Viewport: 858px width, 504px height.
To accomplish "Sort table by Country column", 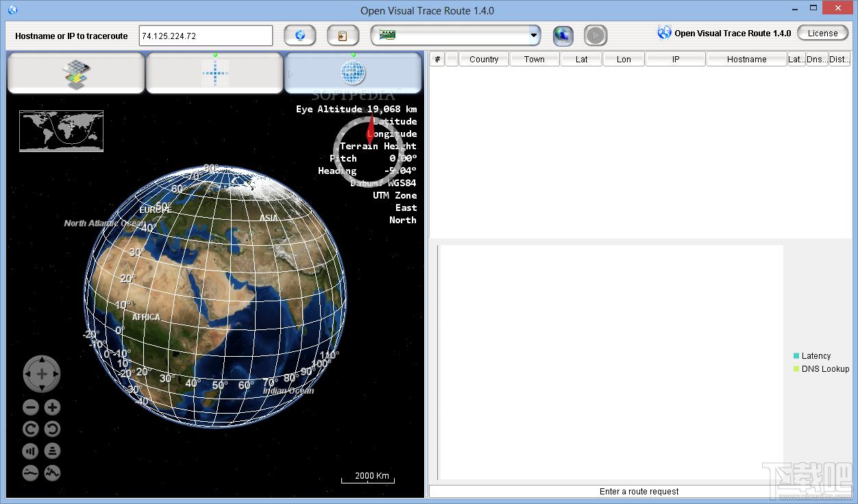I will 484,60.
